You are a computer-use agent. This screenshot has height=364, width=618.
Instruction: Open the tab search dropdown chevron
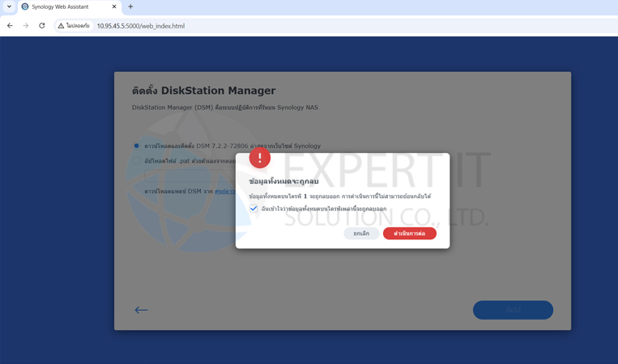(9, 6)
